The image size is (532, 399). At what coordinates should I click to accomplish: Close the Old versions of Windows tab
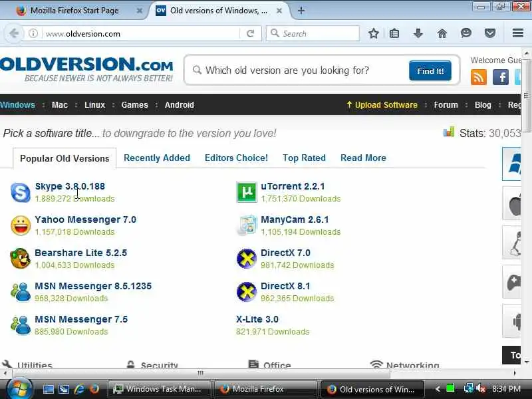[x=279, y=11]
